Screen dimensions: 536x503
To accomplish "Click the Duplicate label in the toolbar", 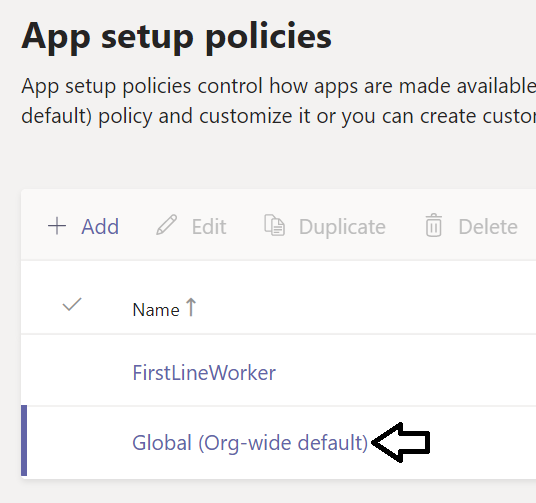I will coord(342,227).
